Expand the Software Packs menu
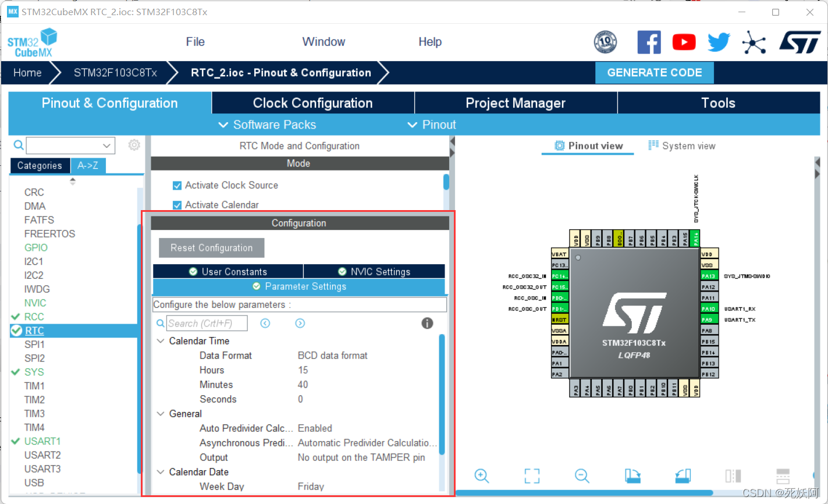The height and width of the screenshot is (504, 828). [267, 125]
